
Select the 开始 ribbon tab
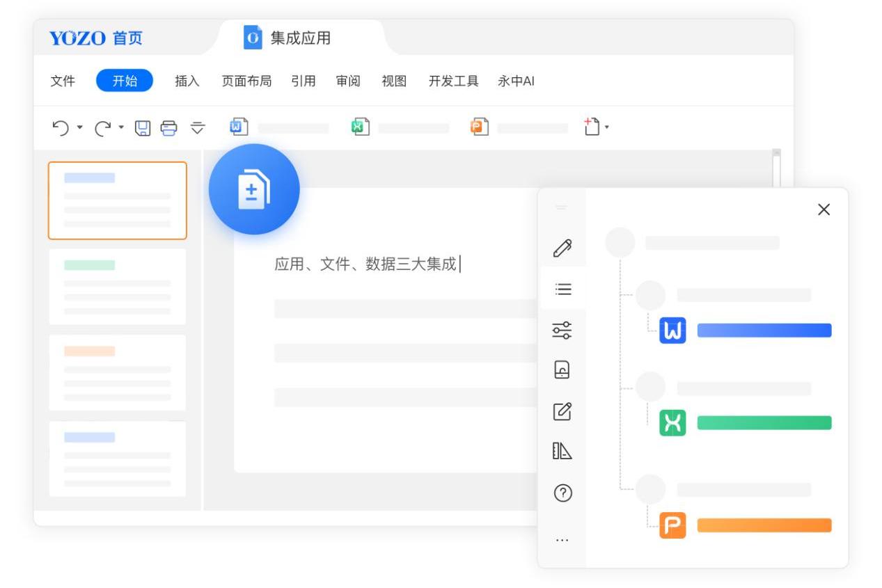tap(125, 81)
